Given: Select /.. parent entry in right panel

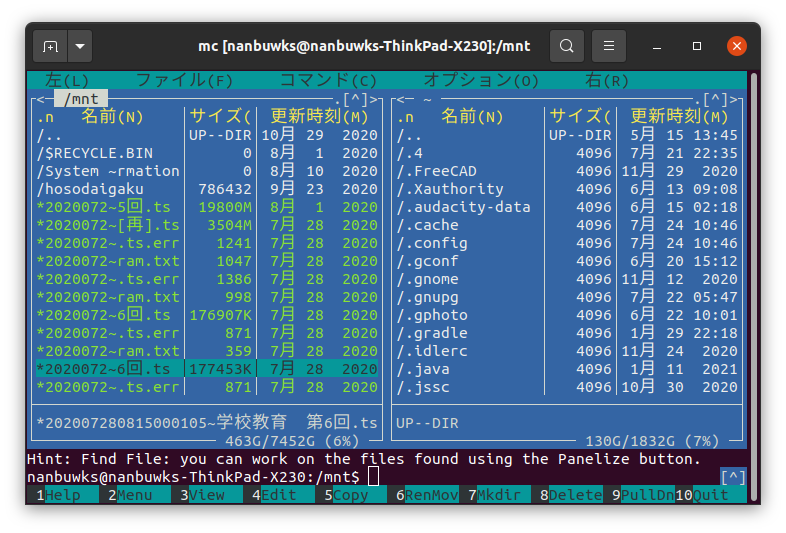Looking at the screenshot, I should click(x=567, y=135).
